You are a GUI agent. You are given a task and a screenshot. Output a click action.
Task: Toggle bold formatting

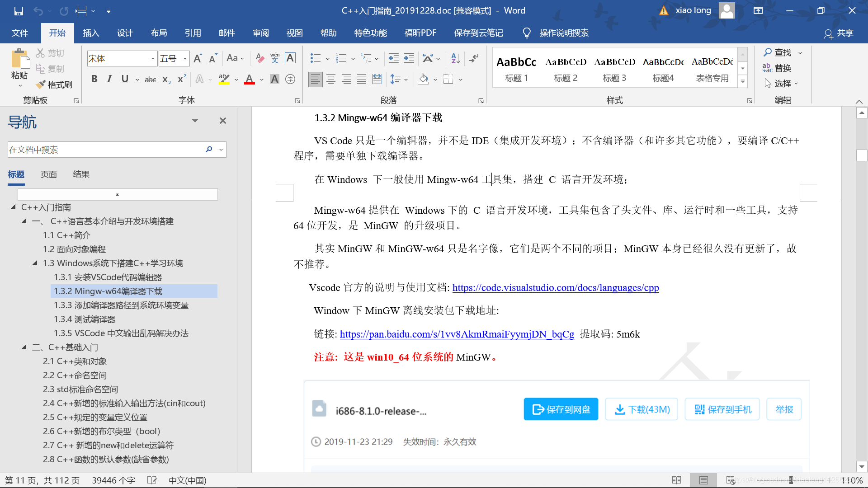click(94, 79)
